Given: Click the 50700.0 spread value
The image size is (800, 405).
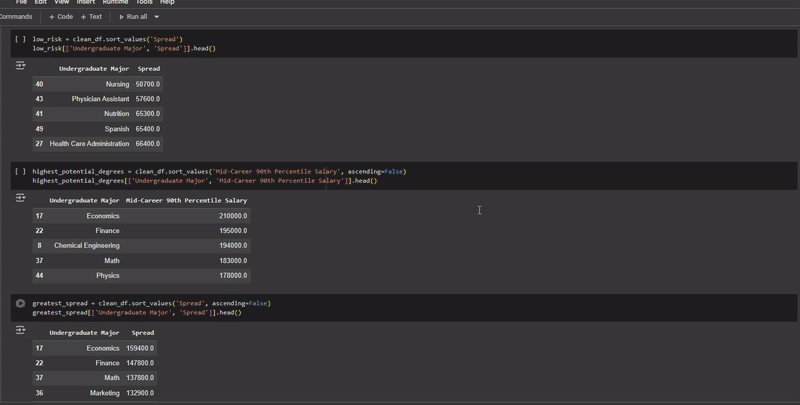Looking at the screenshot, I should [148, 84].
